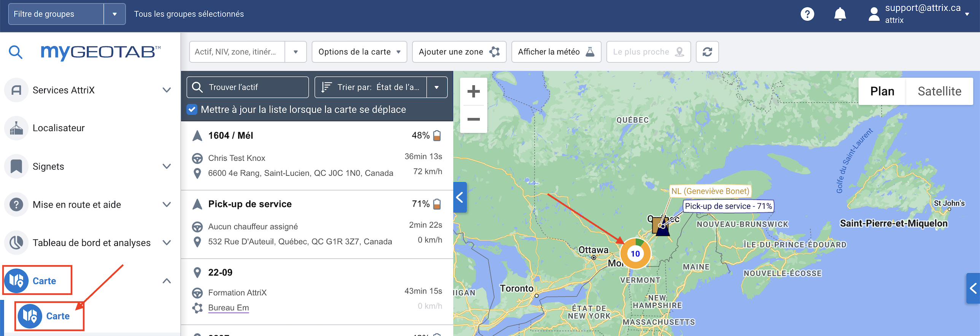
Task: Open the help question mark icon
Action: pos(807,14)
